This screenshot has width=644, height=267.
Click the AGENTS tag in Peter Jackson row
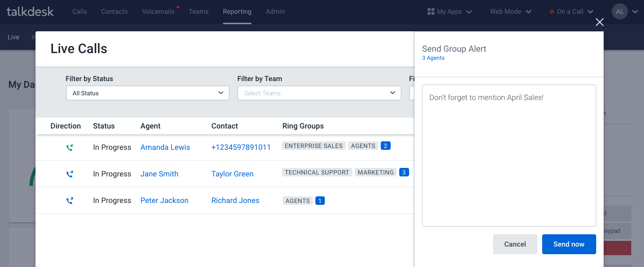click(x=298, y=201)
